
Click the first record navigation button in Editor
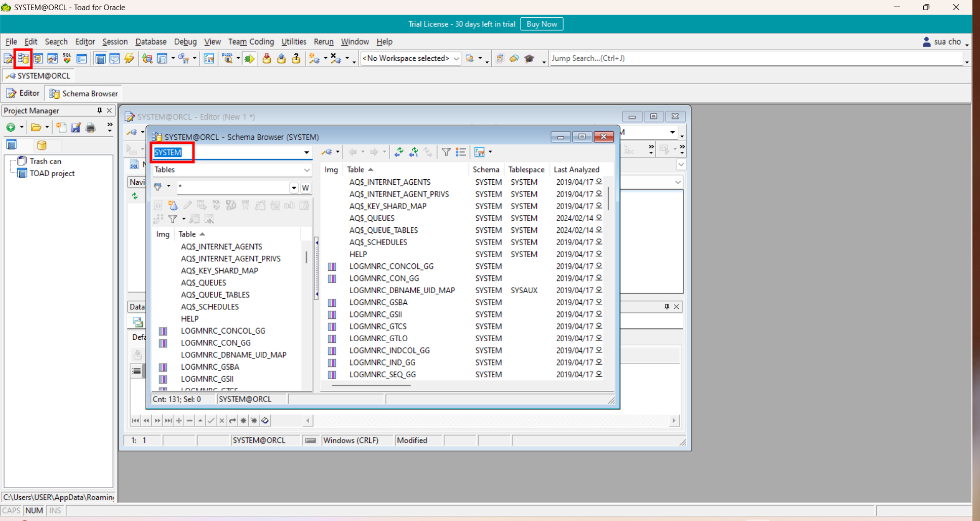[135, 420]
